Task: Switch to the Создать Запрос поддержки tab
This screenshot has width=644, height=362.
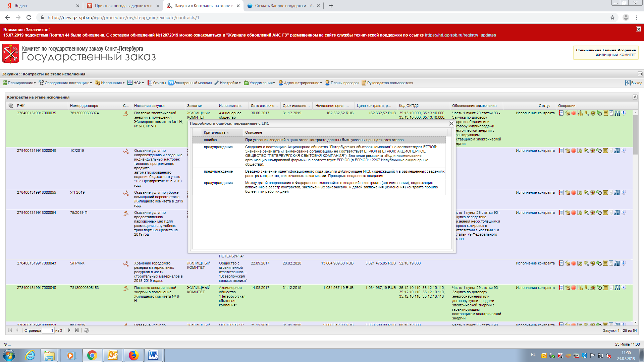Action: point(280,6)
